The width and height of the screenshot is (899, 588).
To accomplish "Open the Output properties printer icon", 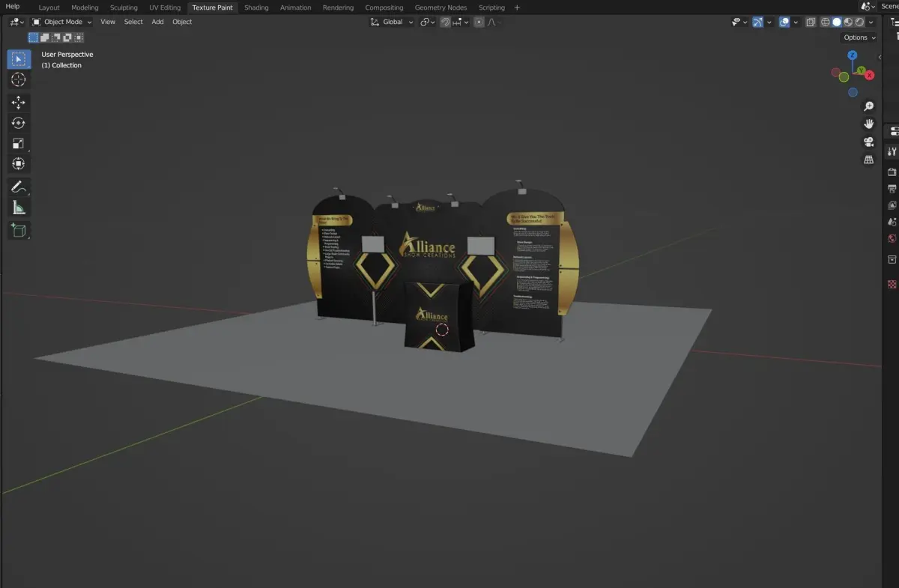I will pyautogui.click(x=892, y=189).
